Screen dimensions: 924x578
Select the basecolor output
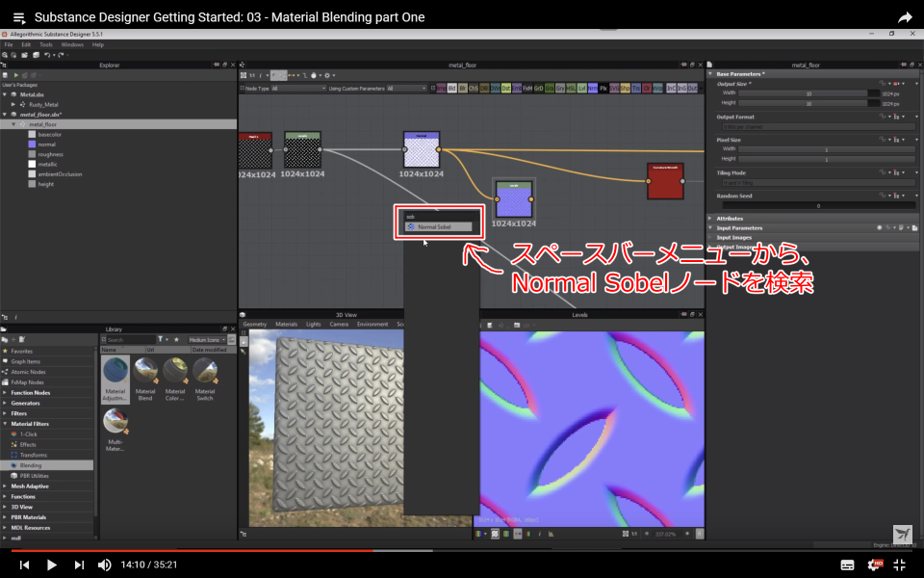[49, 135]
